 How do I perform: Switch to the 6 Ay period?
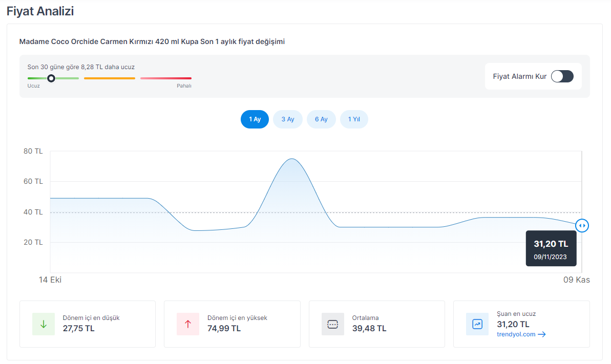tap(321, 119)
